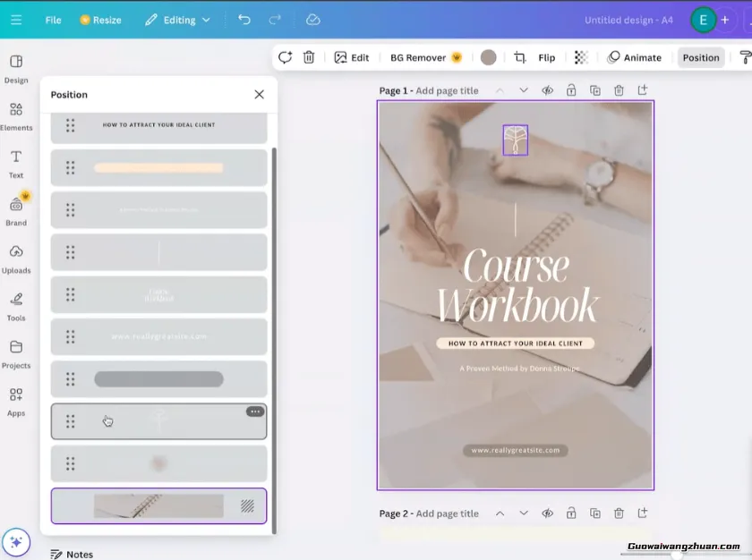Viewport: 752px width, 560px height.
Task: Click the crop icon in toolbar
Action: tap(520, 57)
